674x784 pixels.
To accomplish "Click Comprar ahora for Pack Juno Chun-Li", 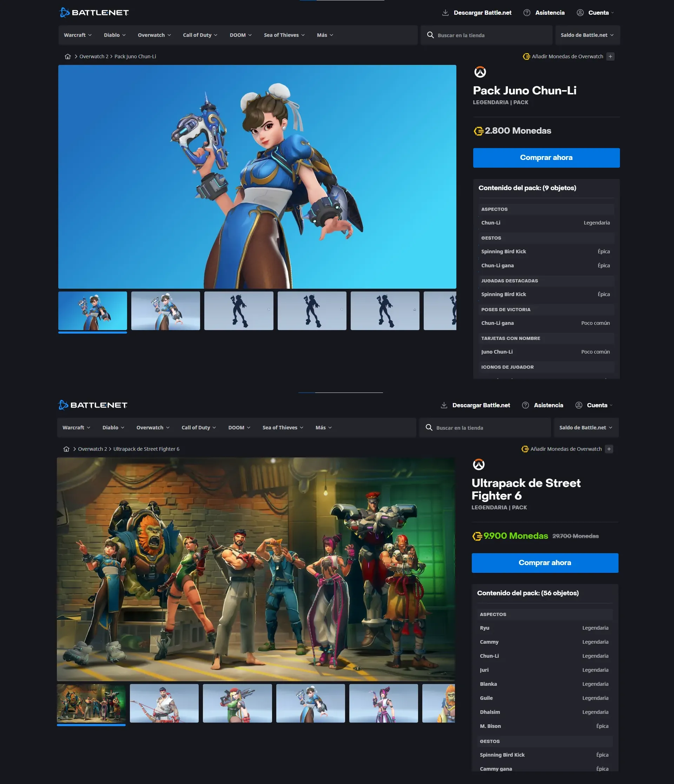I will click(546, 158).
